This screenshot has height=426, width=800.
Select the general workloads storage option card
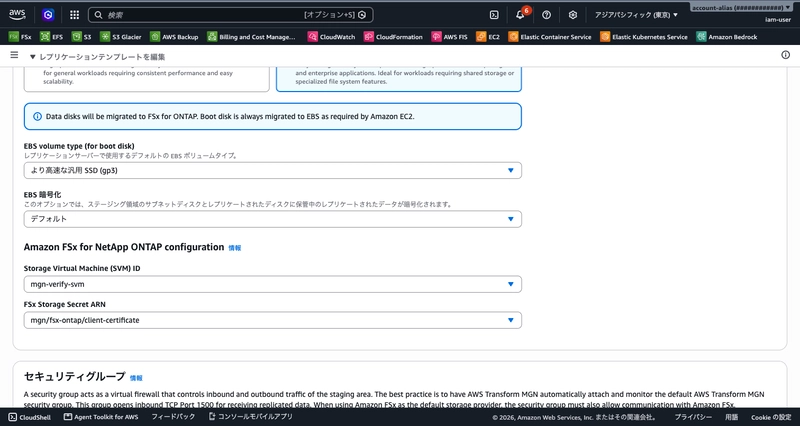(x=146, y=79)
